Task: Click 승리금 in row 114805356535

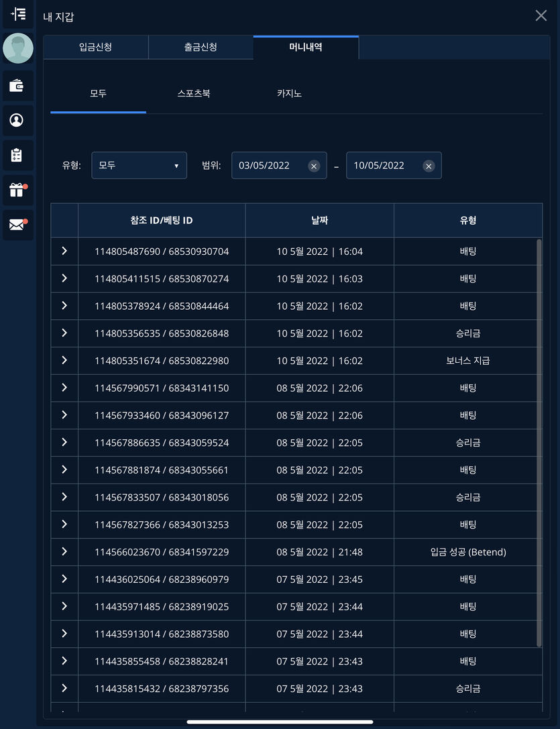Action: tap(468, 333)
